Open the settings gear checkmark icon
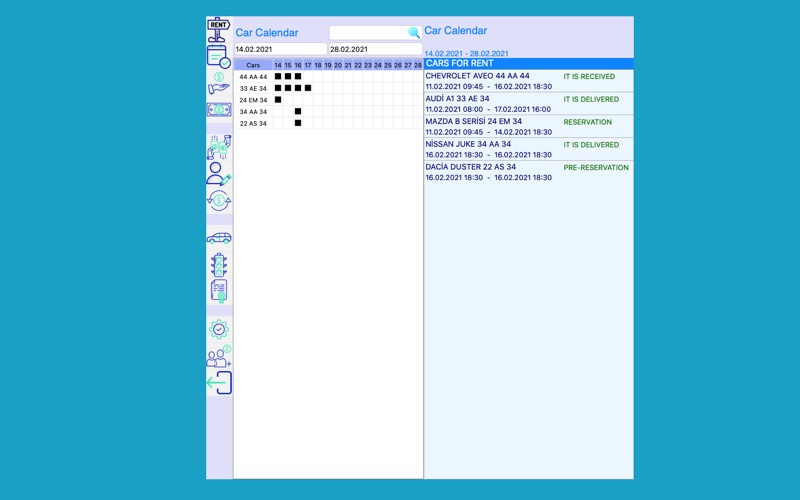The width and height of the screenshot is (800, 500). pyautogui.click(x=219, y=330)
